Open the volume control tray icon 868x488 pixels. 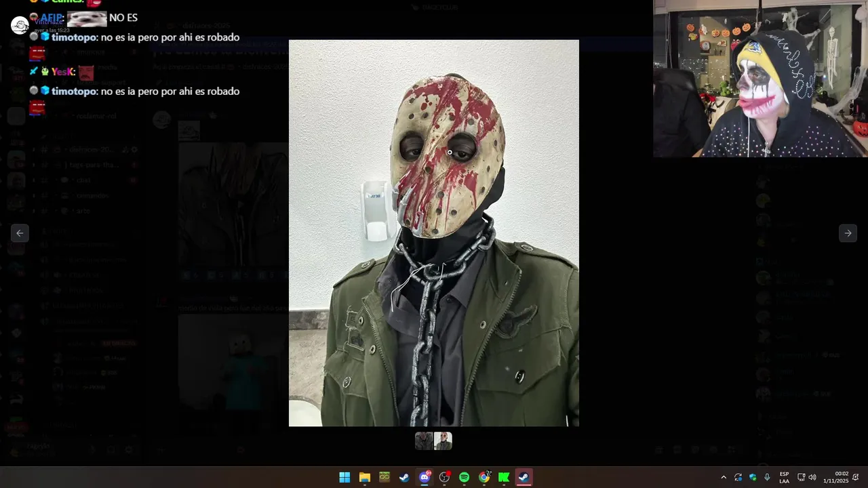(812, 477)
